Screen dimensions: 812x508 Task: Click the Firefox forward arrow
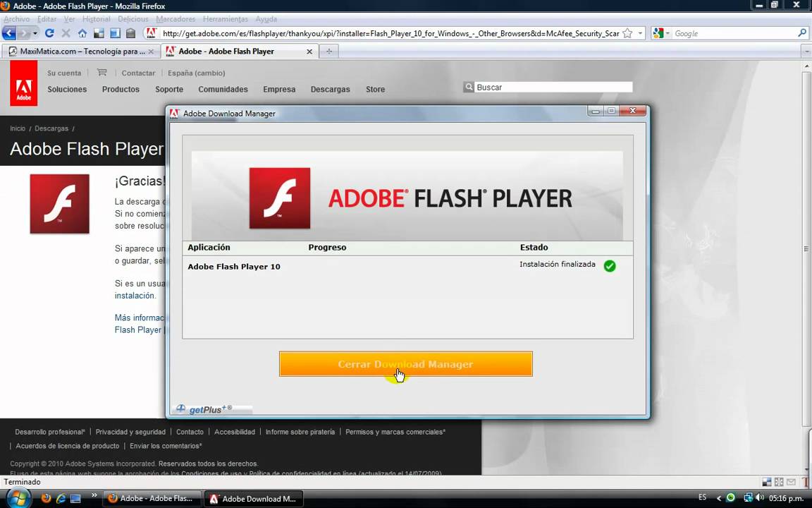coord(23,33)
